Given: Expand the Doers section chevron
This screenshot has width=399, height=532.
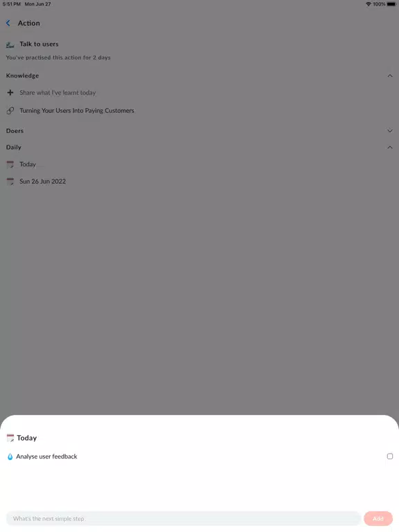Looking at the screenshot, I should pos(390,131).
